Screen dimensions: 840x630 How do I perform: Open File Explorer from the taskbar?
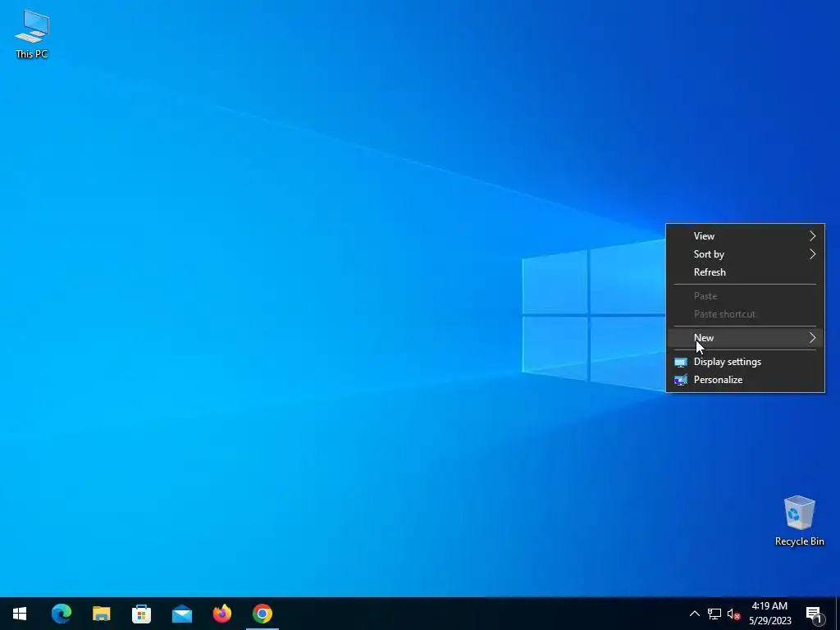coord(101,614)
